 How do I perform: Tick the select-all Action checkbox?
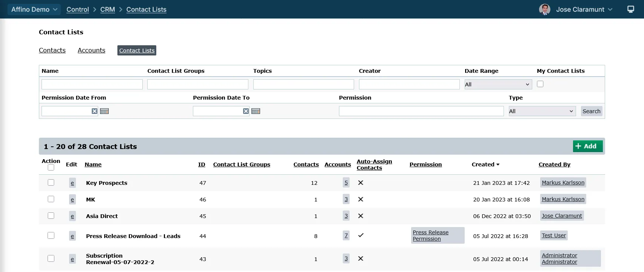tap(51, 168)
